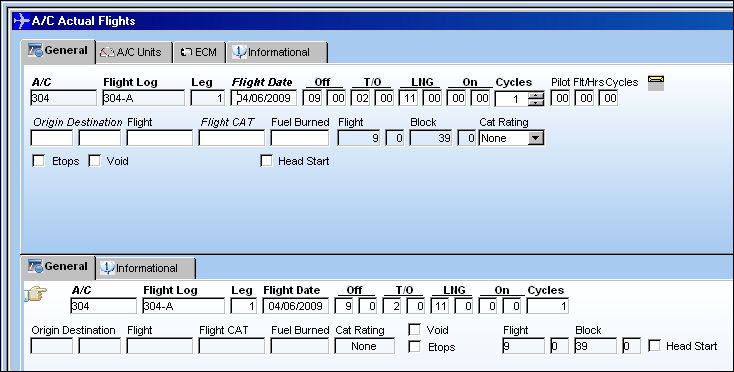The height and width of the screenshot is (372, 734).
Task: Click the lower Leg field
Action: click(243, 306)
